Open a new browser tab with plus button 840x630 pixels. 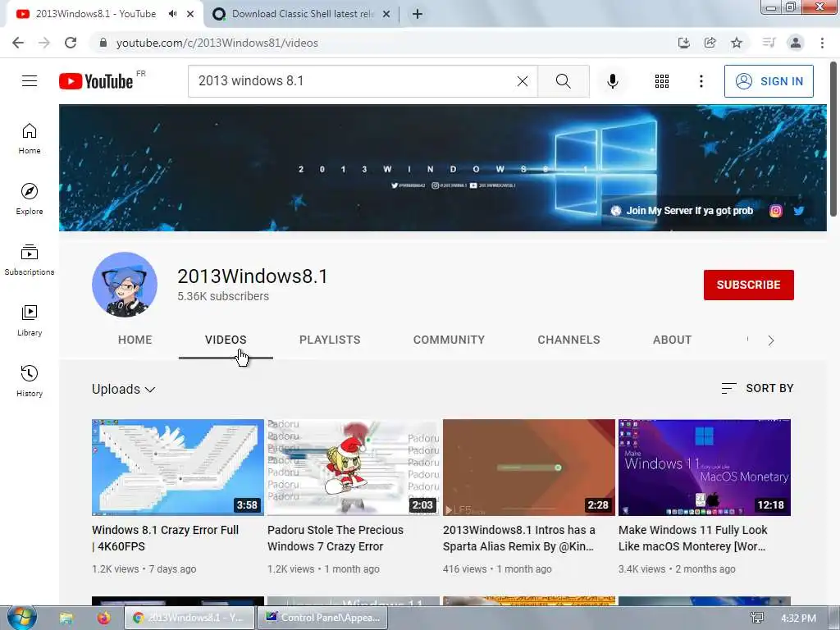point(418,15)
